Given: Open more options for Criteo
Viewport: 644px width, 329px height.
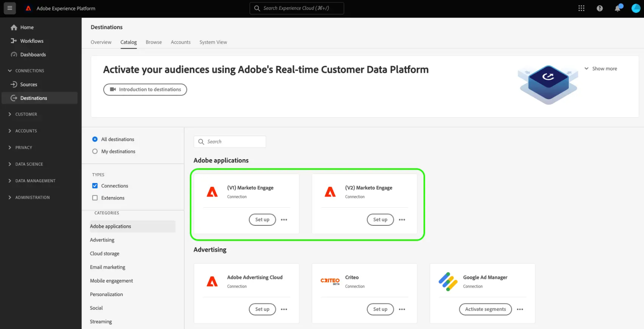Looking at the screenshot, I should 402,310.
